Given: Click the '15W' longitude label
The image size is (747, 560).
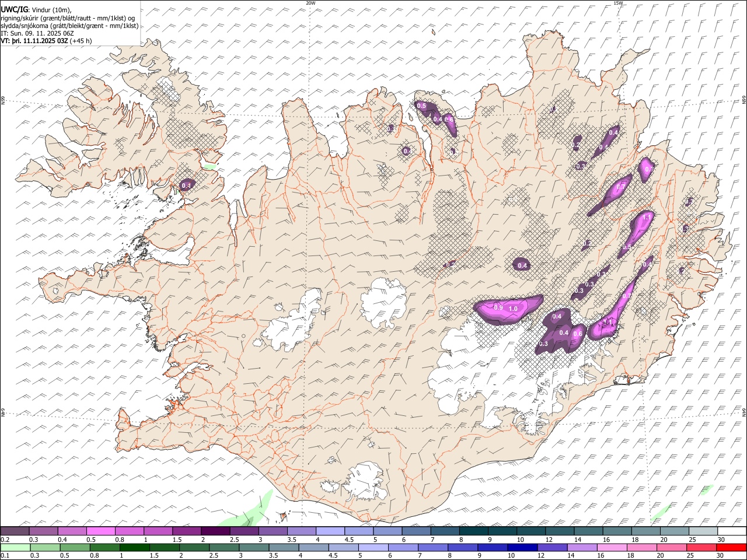Looking at the screenshot, I should (618, 3).
